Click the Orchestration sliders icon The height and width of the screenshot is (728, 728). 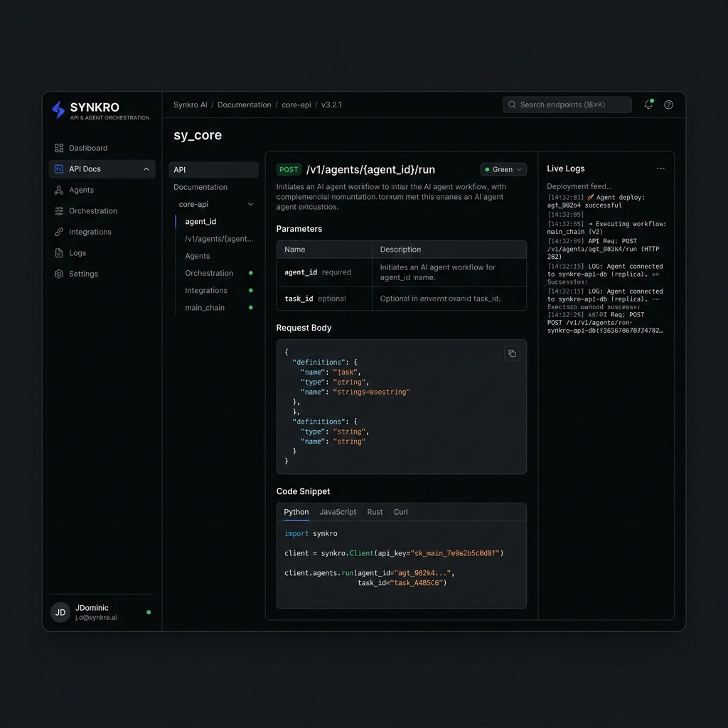click(59, 210)
